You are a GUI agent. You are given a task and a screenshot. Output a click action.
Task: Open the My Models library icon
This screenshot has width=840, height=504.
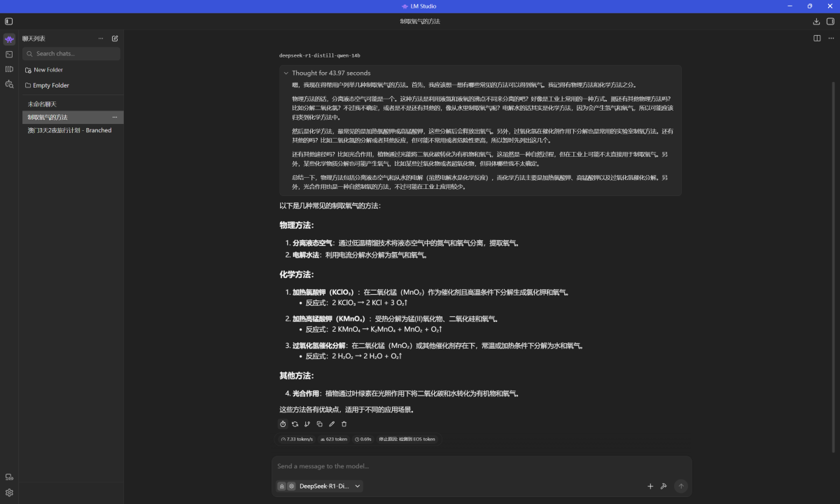click(9, 69)
